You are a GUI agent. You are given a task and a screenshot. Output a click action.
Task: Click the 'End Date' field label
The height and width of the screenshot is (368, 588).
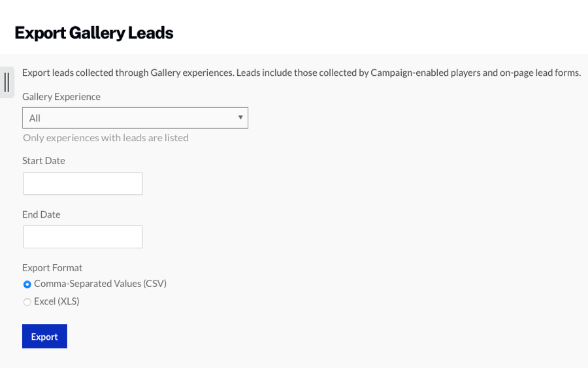41,214
